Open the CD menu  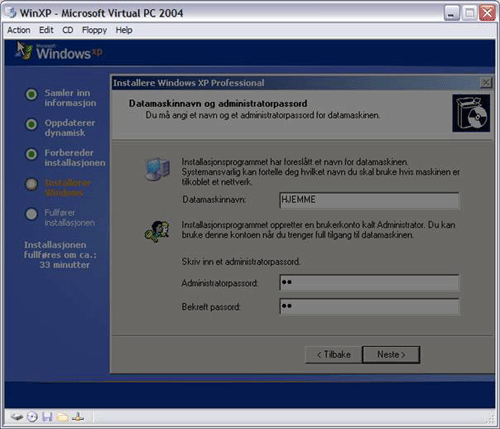pyautogui.click(x=68, y=30)
